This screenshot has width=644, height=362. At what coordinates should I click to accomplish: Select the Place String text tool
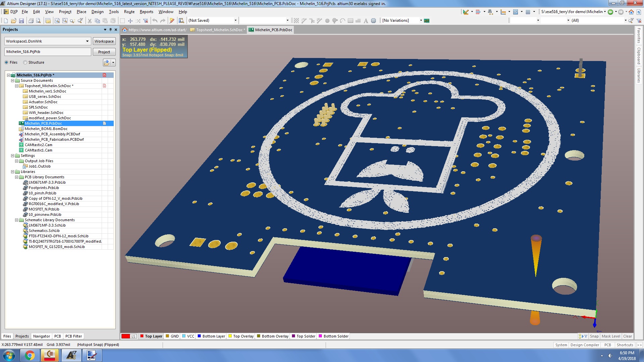[x=366, y=21]
